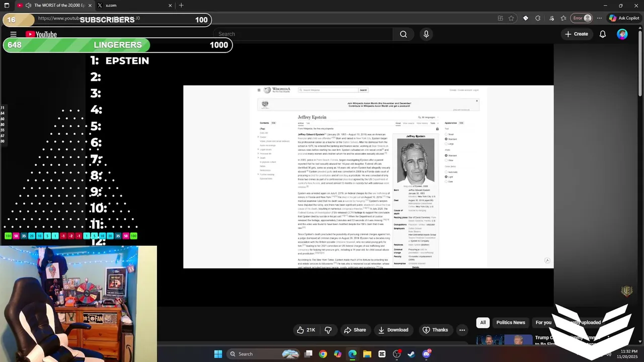
Task: Open the more actions ellipsis under video
Action: [462, 330]
